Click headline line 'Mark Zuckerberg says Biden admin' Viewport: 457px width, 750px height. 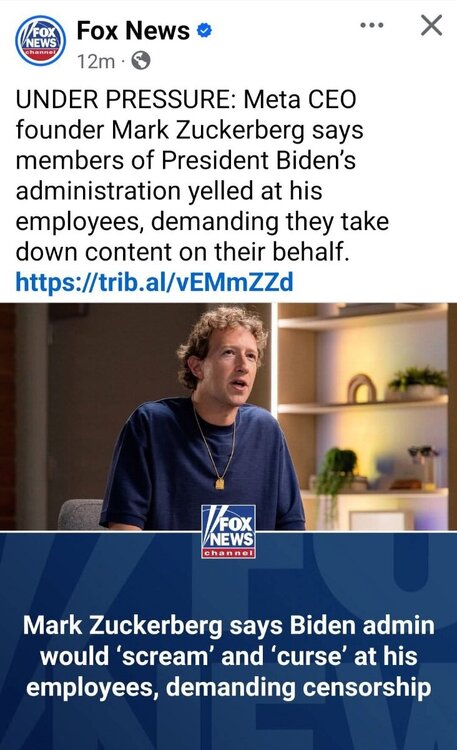(x=229, y=625)
